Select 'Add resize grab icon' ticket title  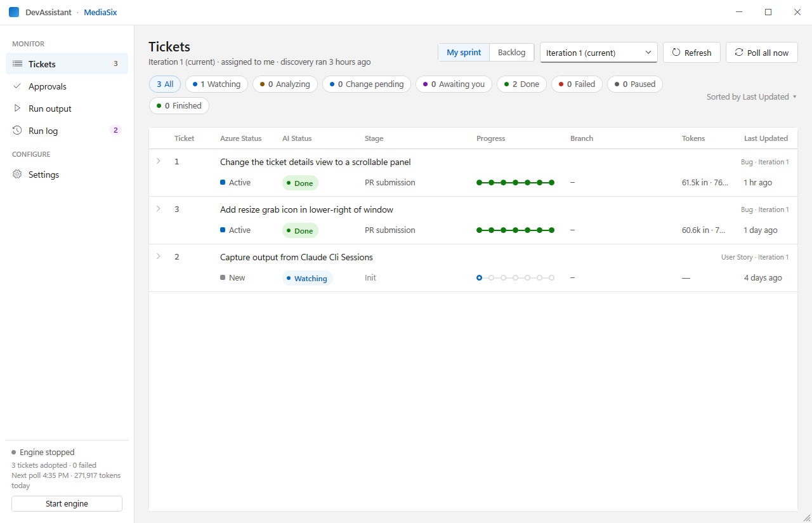[x=306, y=209]
